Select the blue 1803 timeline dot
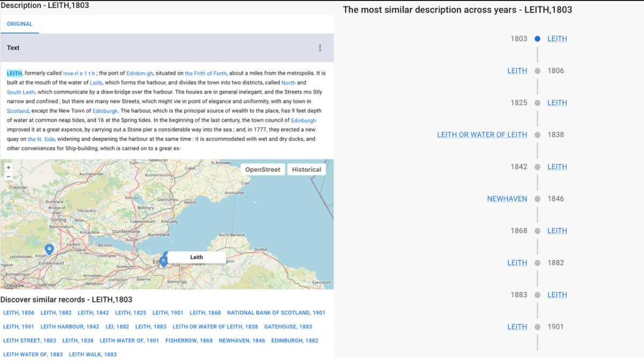This screenshot has width=644, height=364. pos(537,38)
